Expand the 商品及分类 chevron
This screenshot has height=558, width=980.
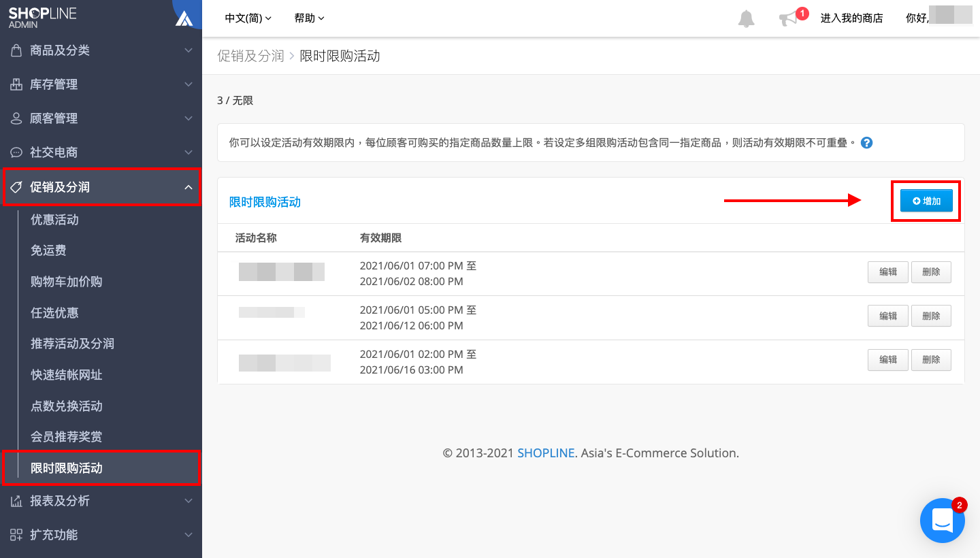189,50
